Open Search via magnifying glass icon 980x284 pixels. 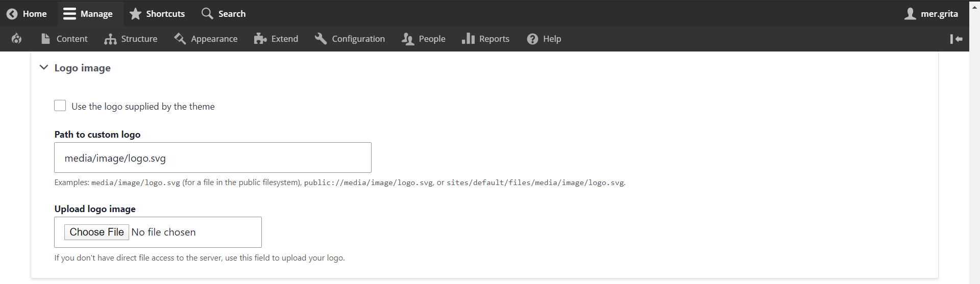tap(207, 13)
